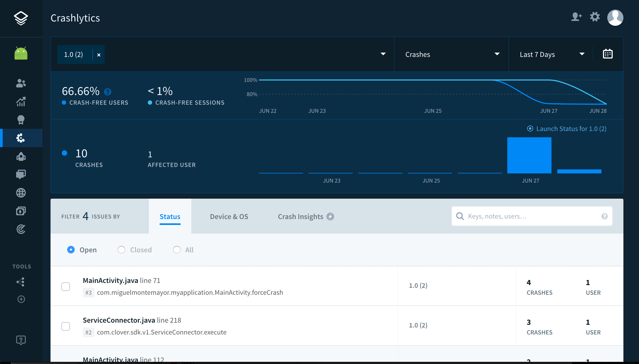Click the Fabric layers logo icon
639x364 pixels.
[x=21, y=18]
